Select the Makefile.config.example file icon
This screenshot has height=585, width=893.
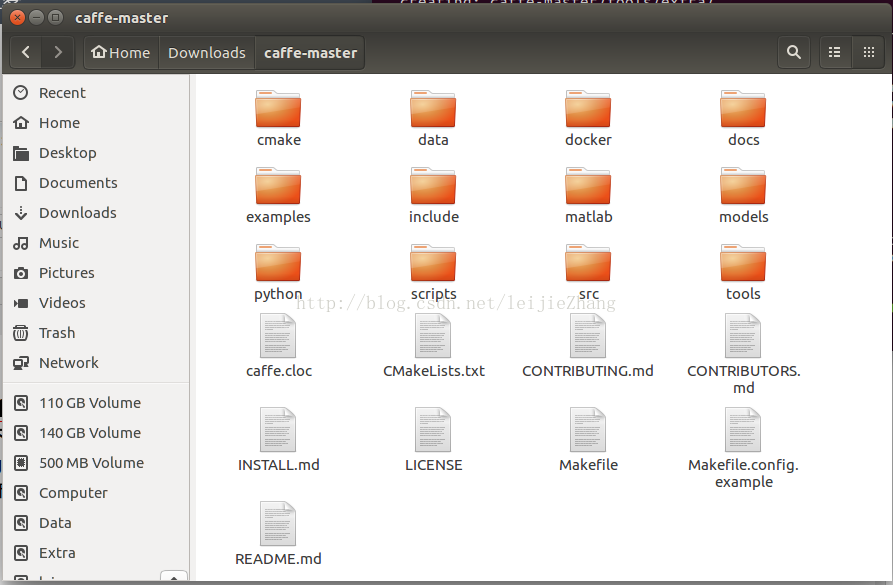[x=743, y=430]
